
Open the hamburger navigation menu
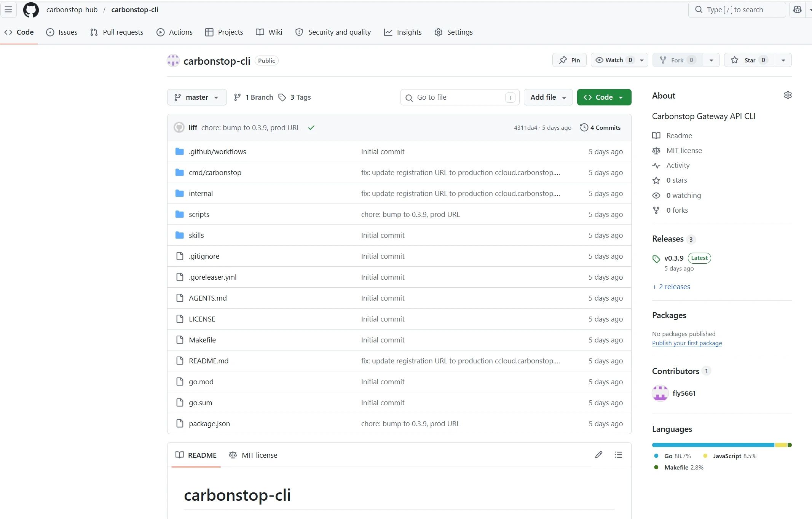(x=8, y=10)
